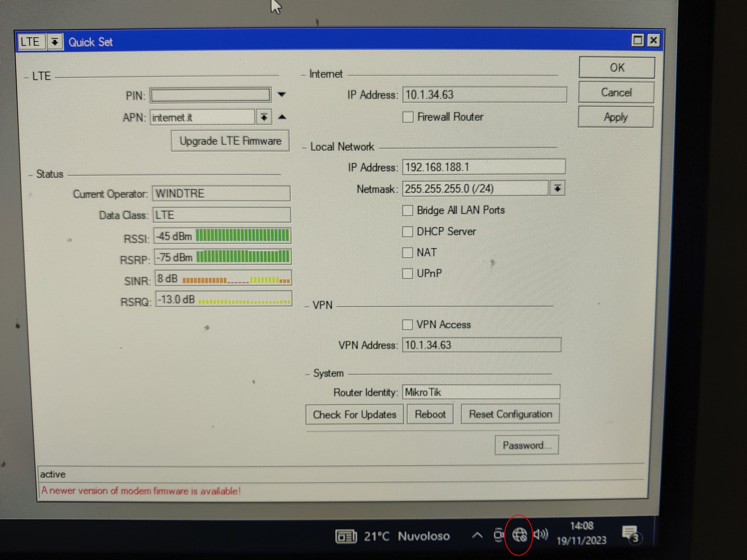Click the Netmask value field
Viewport: 747px width, 560px height.
475,189
